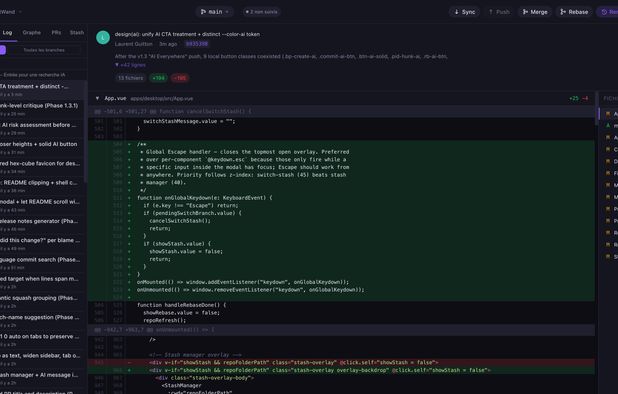Click the green '+194' additions badge
Image resolution: width=618 pixels, height=394 pixels.
coord(158,78)
